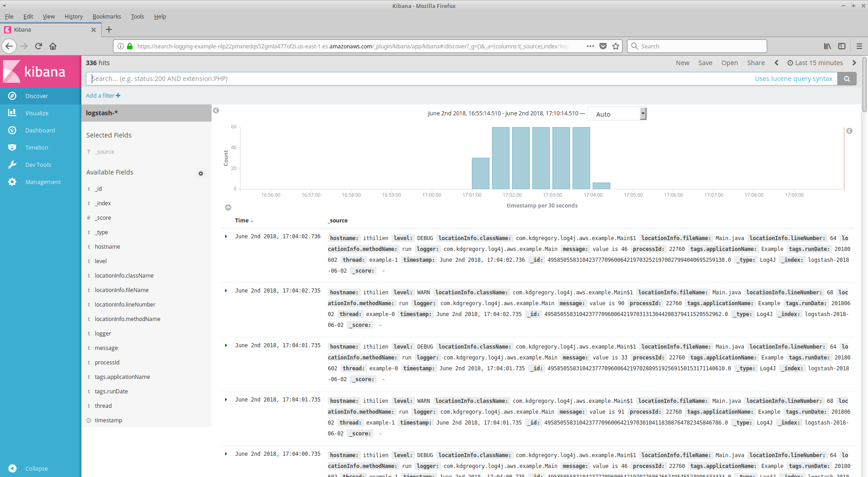This screenshot has width=868, height=477.
Task: Hide the fields sidebar panel
Action: click(x=216, y=111)
